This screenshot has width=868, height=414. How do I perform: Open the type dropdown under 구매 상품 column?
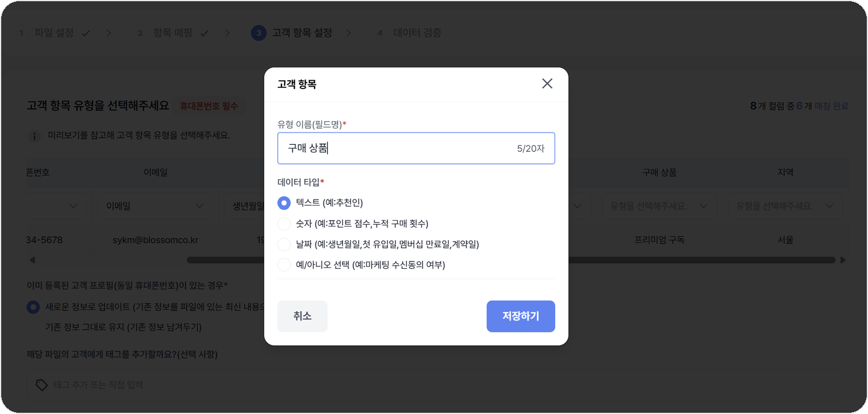[659, 206]
